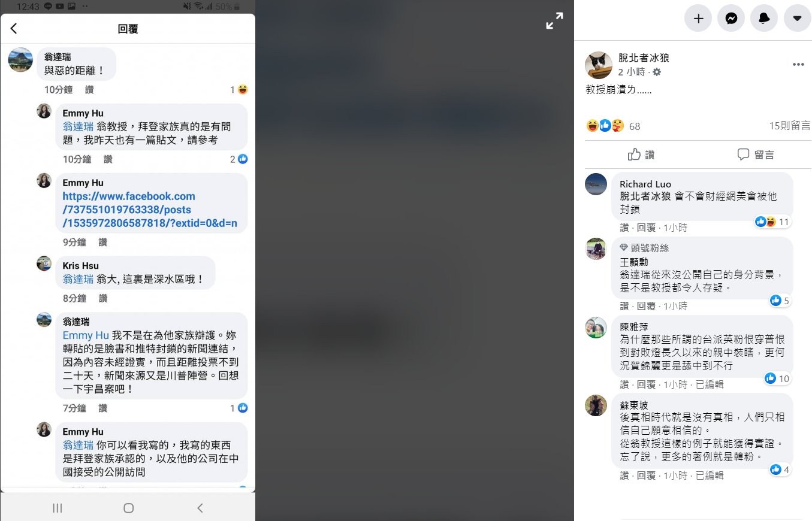Expand the account dropdown arrow
The width and height of the screenshot is (812, 521).
(797, 19)
